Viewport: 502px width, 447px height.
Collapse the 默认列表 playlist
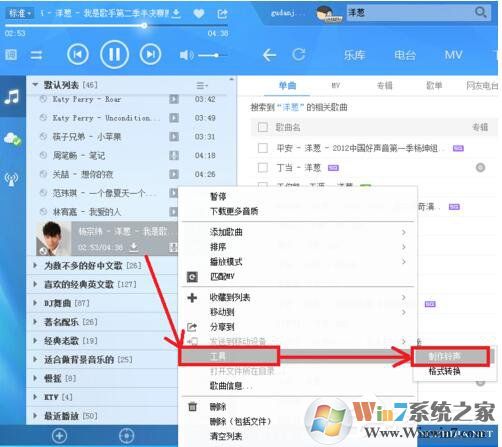35,85
